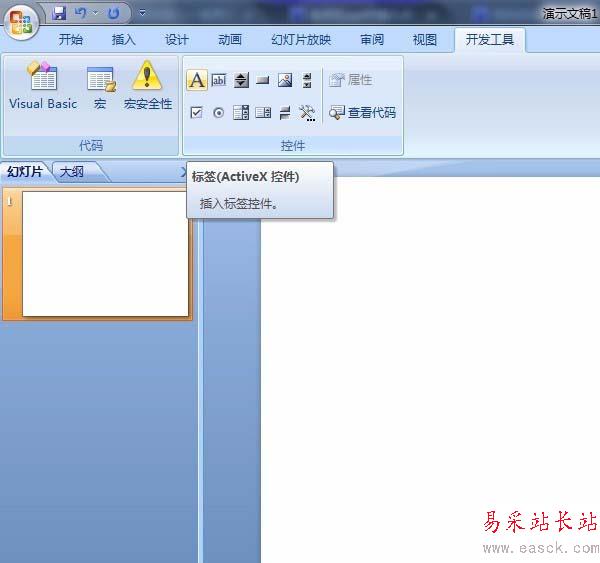Click the 属性 properties button

(351, 80)
